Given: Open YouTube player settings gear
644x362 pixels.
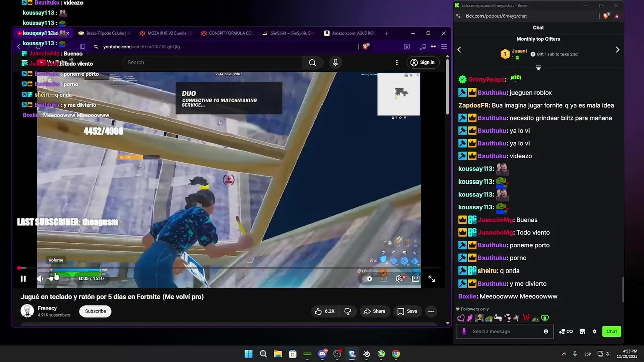Looking at the screenshot, I should coord(399,279).
